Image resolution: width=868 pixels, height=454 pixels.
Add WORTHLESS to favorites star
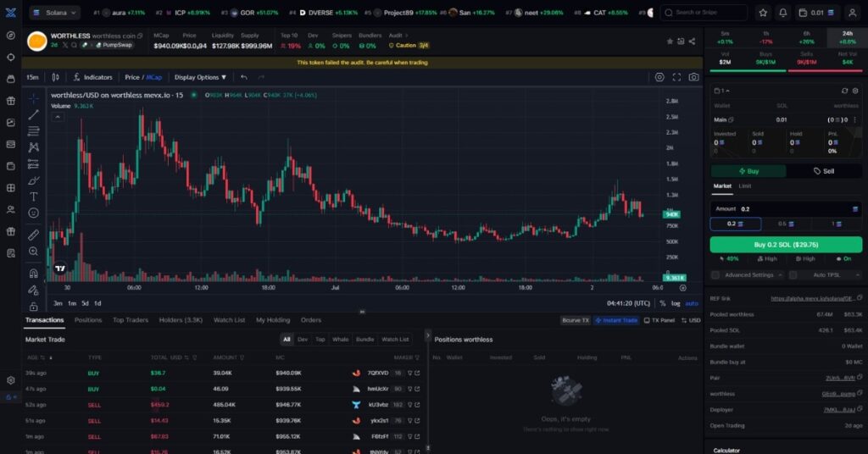[x=670, y=42]
